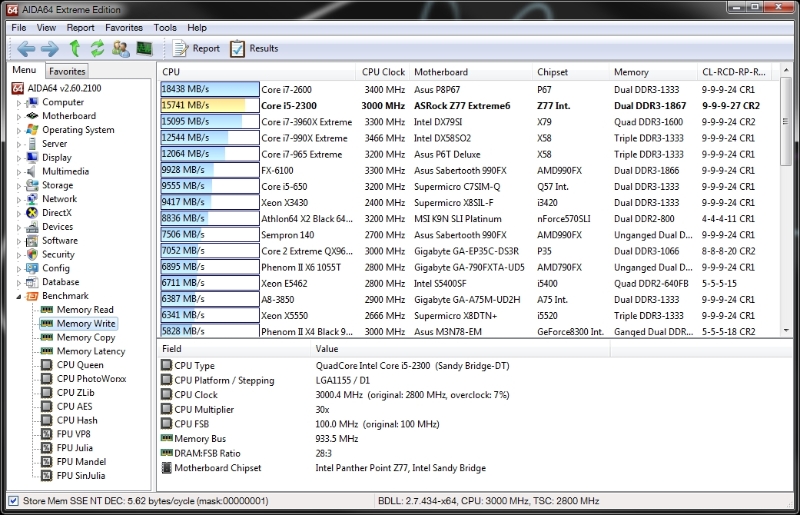Select the CPU PhotoWorxx benchmark

coord(91,379)
